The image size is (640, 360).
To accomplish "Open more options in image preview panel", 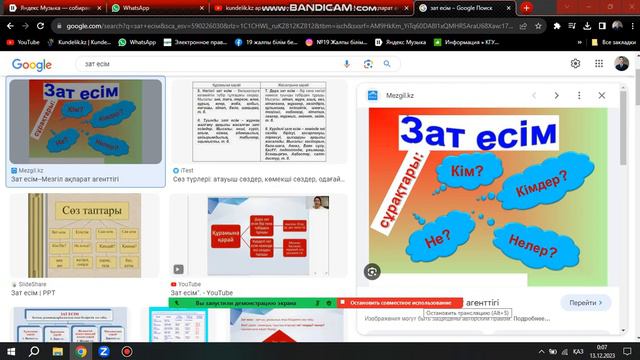I will point(579,95).
